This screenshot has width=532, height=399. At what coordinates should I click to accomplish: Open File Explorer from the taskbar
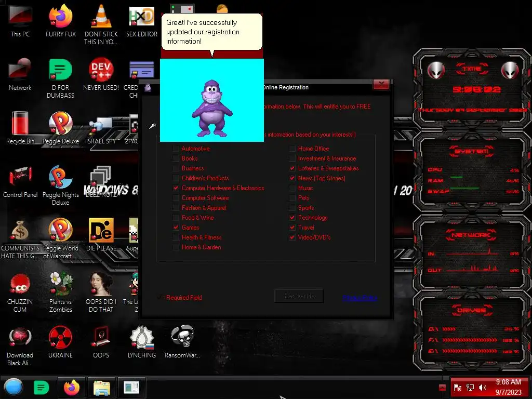(101, 388)
